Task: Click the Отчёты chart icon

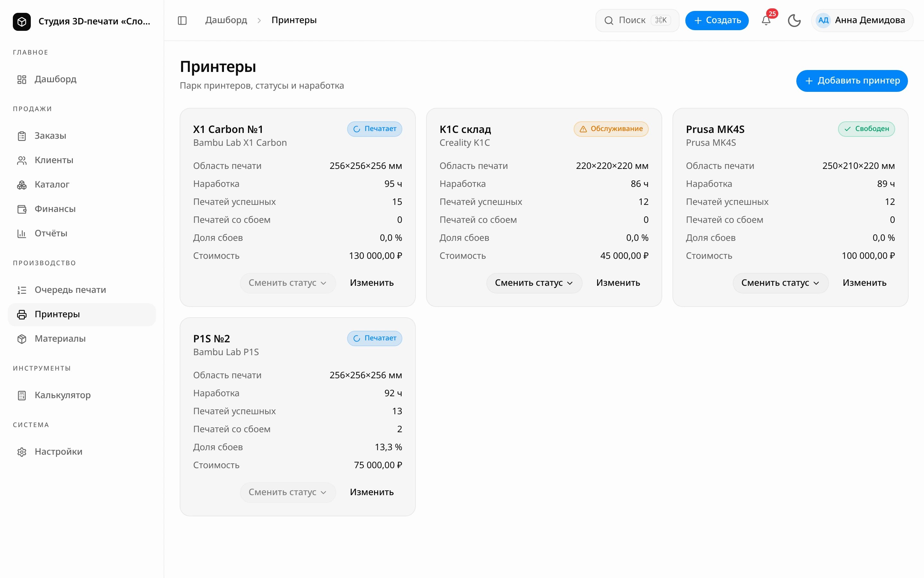Action: pos(22,233)
